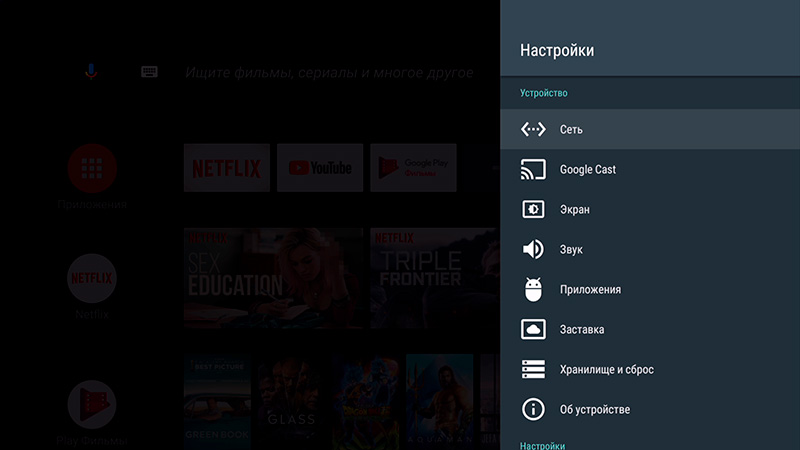Launch the YouTube app tile
This screenshot has width=800, height=450.
coord(320,168)
